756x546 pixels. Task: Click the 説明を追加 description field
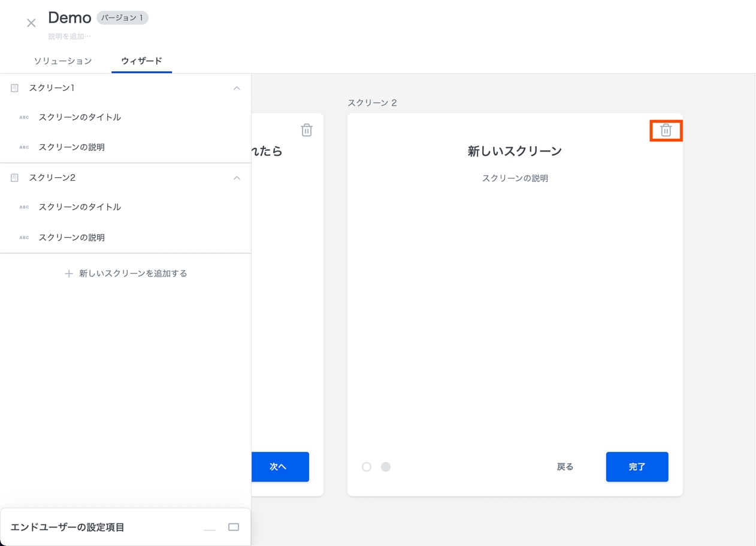(70, 37)
